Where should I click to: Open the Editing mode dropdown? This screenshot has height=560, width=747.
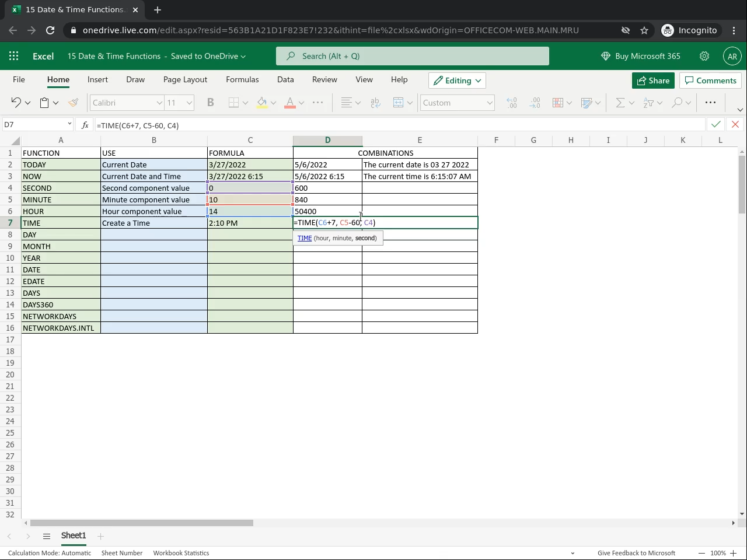coord(458,80)
